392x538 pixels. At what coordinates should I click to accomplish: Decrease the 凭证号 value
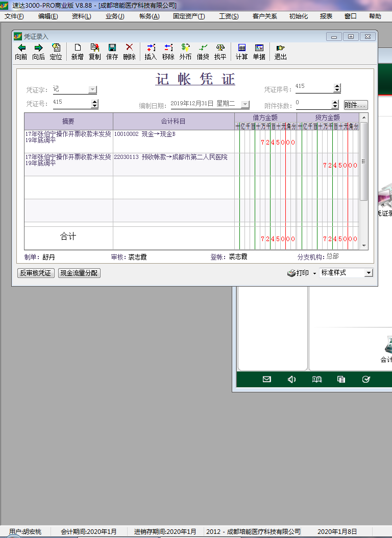(95, 106)
